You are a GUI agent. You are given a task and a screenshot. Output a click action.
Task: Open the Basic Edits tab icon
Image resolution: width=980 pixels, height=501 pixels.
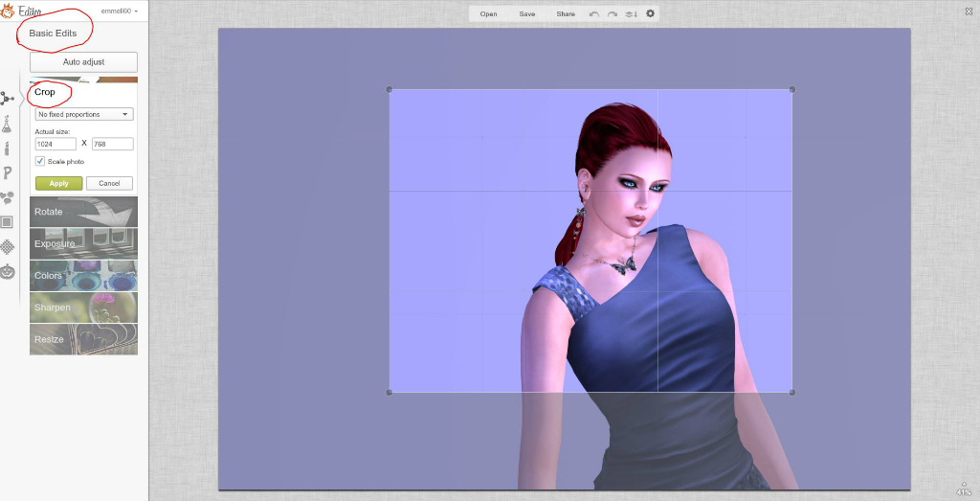[8, 98]
